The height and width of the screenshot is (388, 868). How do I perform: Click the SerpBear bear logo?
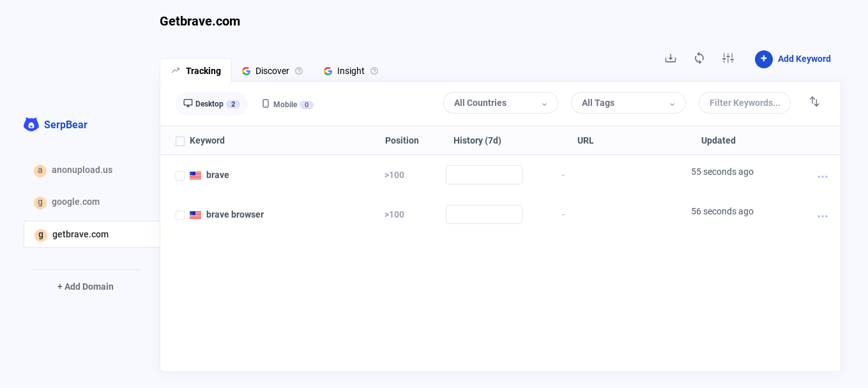[31, 124]
